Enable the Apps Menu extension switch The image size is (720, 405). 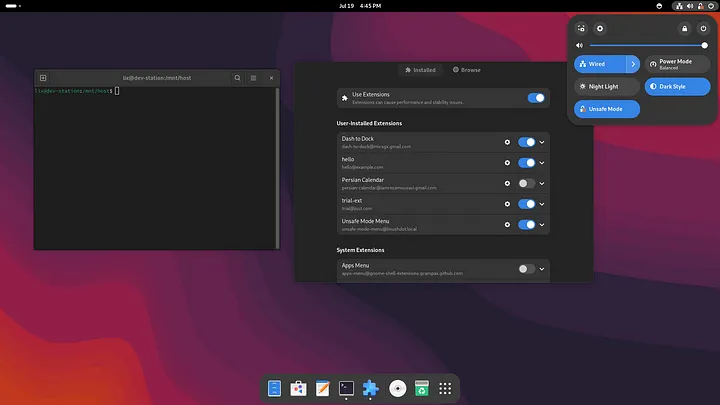527,269
